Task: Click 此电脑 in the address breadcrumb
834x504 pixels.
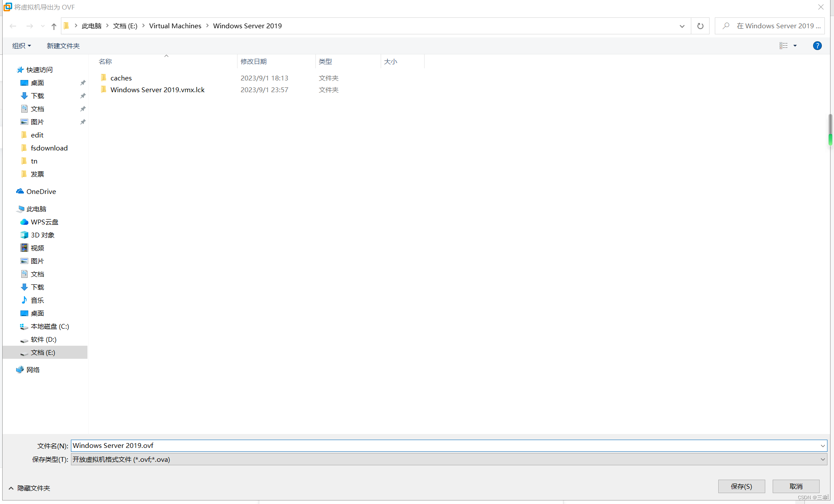Action: [x=91, y=26]
